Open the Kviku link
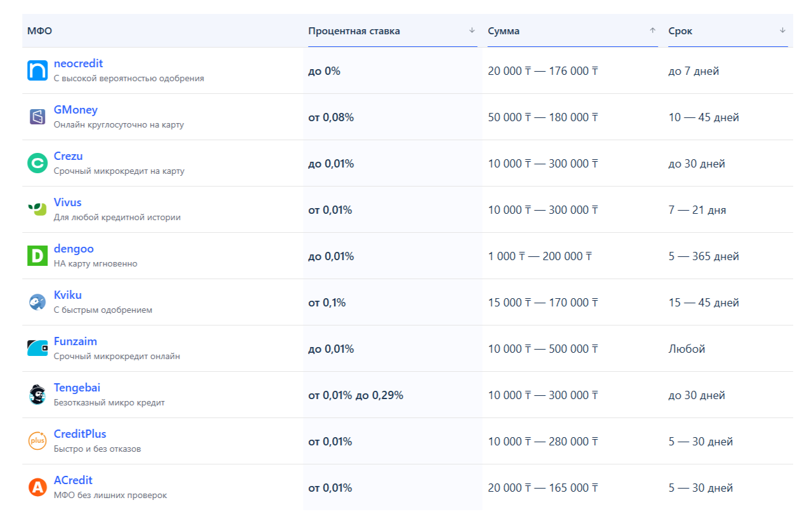The width and height of the screenshot is (812, 519). click(68, 295)
